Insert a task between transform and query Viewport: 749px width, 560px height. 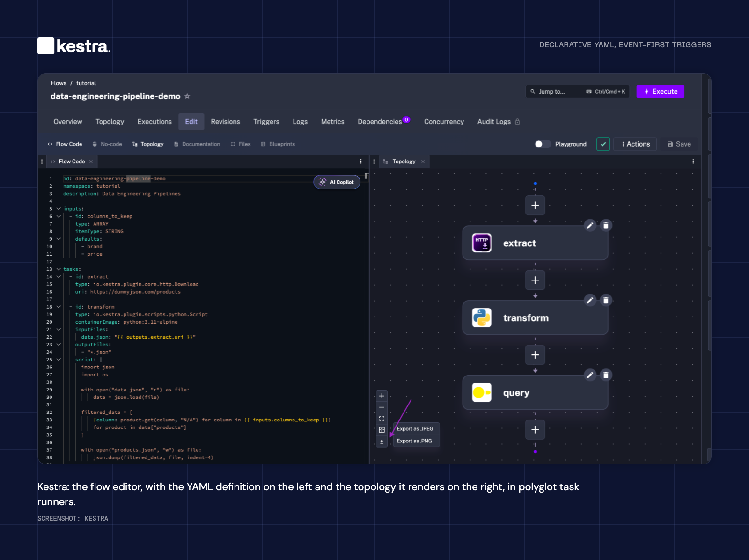[x=535, y=355]
